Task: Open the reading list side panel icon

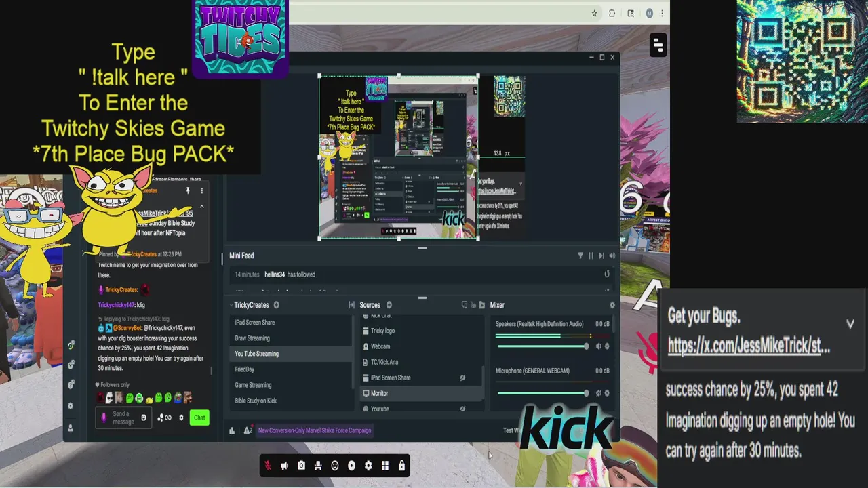Action: 631,13
